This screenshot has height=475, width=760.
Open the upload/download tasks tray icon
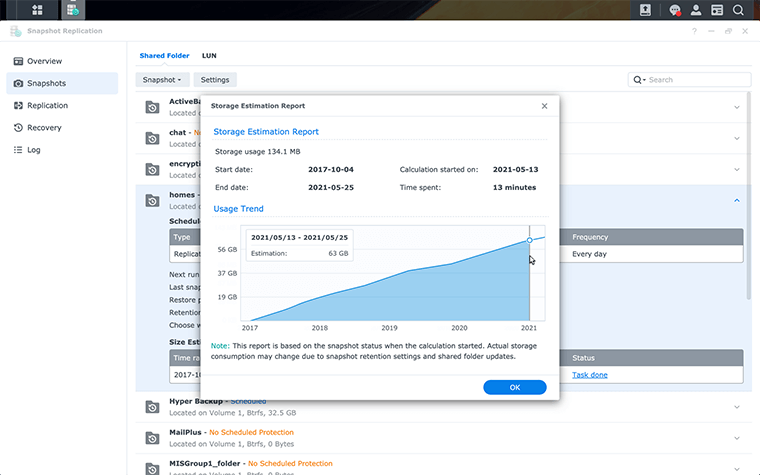pos(646,10)
